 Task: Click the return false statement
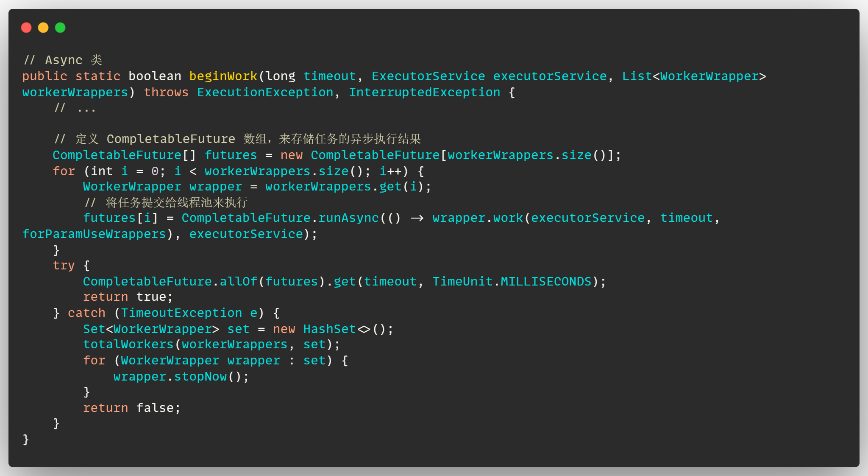click(x=131, y=408)
